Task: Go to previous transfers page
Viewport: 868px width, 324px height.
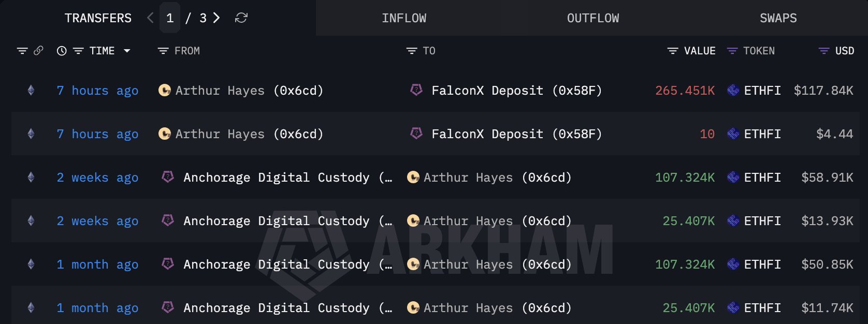Action: pos(150,18)
